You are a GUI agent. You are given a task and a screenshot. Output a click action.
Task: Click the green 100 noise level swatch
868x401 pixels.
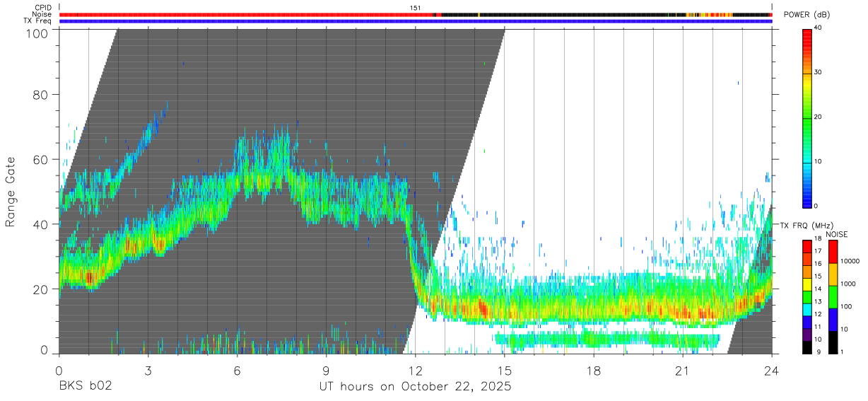pos(833,296)
